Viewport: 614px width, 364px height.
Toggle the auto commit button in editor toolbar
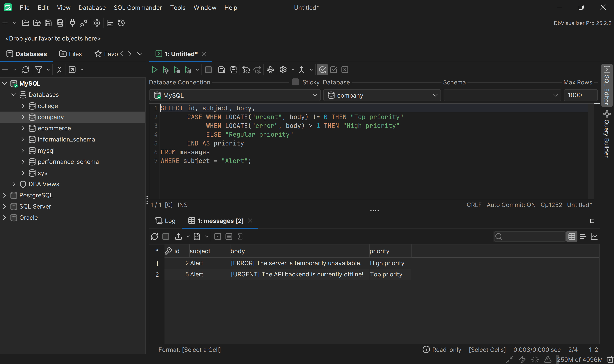[x=322, y=70]
